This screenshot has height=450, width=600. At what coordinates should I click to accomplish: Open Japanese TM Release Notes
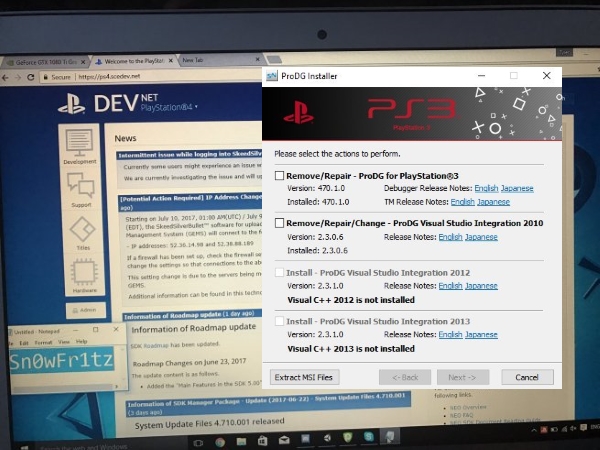[x=493, y=202]
